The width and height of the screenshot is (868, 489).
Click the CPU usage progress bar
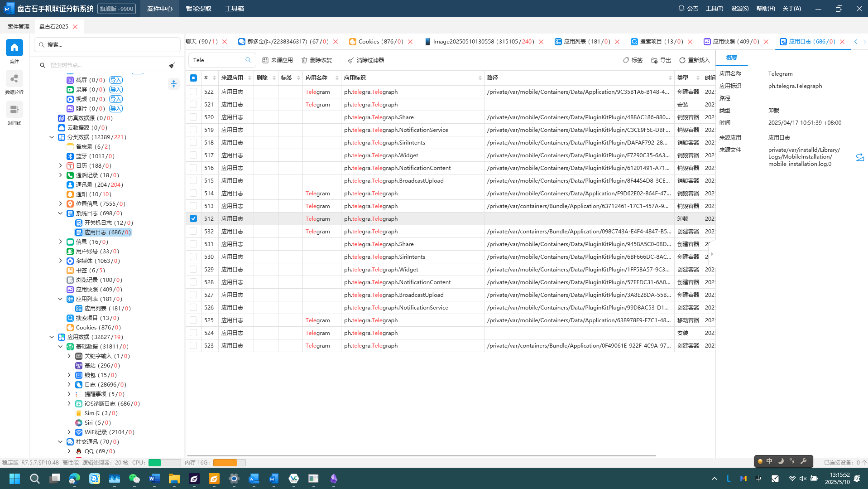tap(164, 463)
